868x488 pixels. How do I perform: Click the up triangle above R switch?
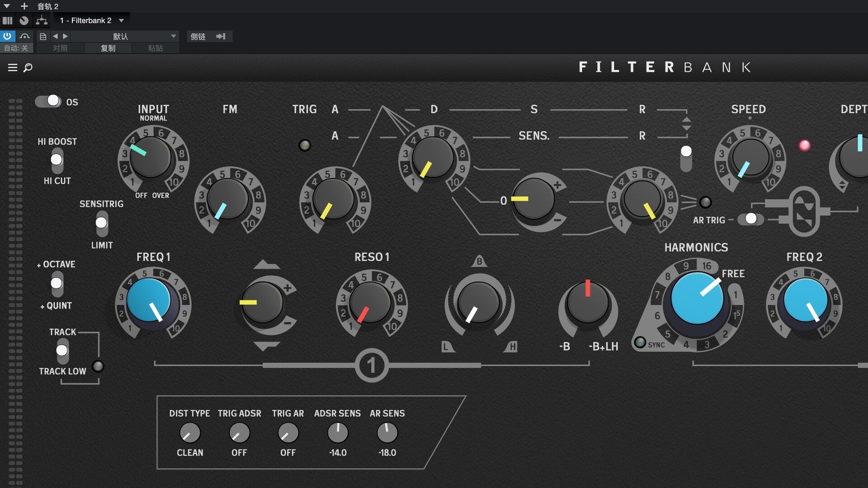[686, 120]
